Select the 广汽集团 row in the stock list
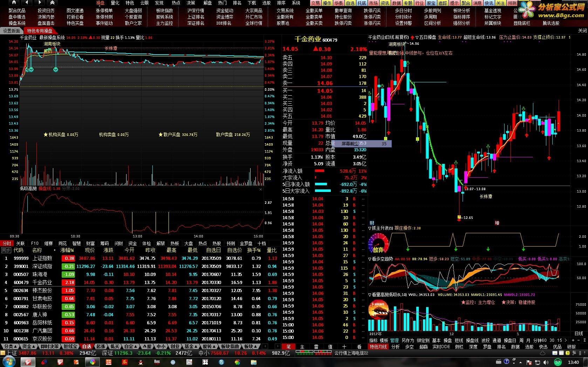 [140, 331]
